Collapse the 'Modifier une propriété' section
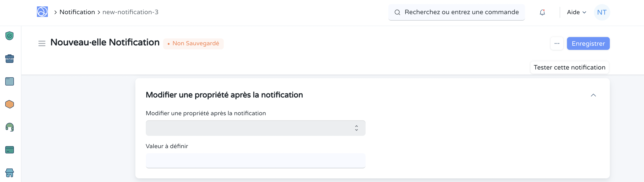644x182 pixels. click(593, 95)
